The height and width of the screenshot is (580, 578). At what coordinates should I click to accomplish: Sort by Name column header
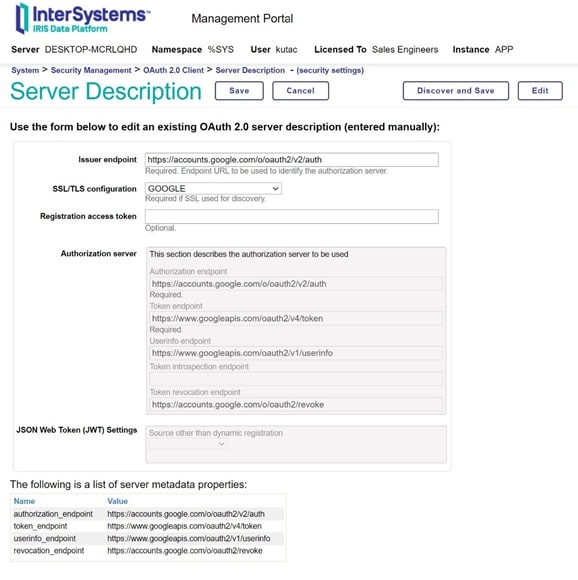(x=24, y=501)
